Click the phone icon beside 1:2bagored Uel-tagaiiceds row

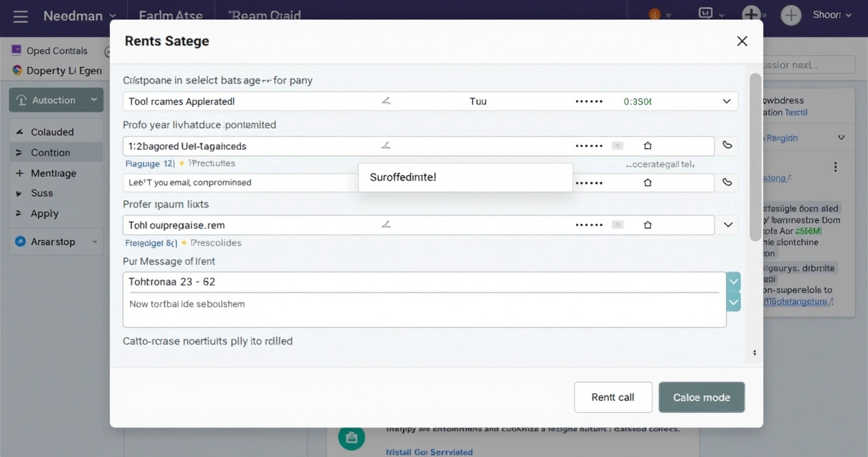727,145
